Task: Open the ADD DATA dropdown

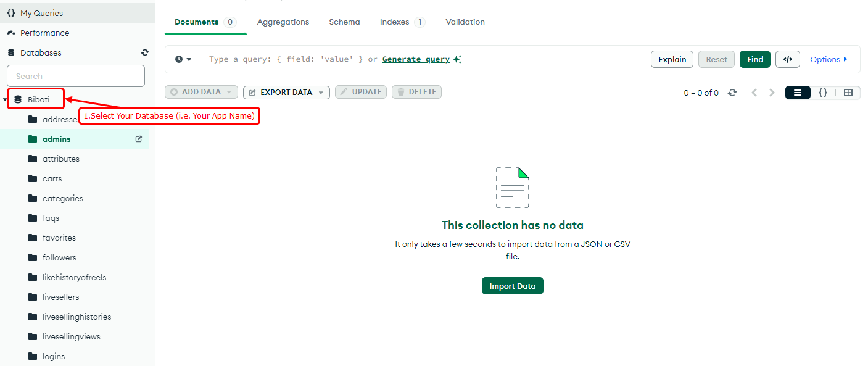Action: (x=201, y=91)
